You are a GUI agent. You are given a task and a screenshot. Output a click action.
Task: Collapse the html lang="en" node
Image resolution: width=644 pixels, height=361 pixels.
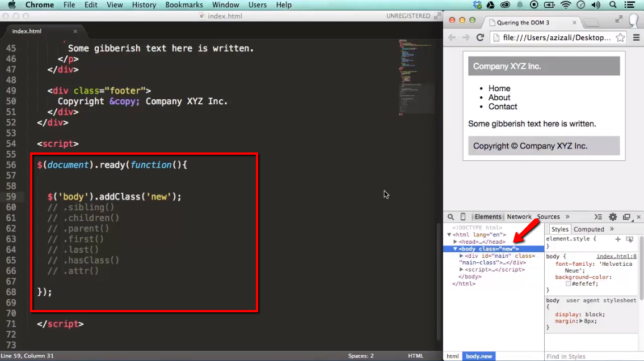449,235
